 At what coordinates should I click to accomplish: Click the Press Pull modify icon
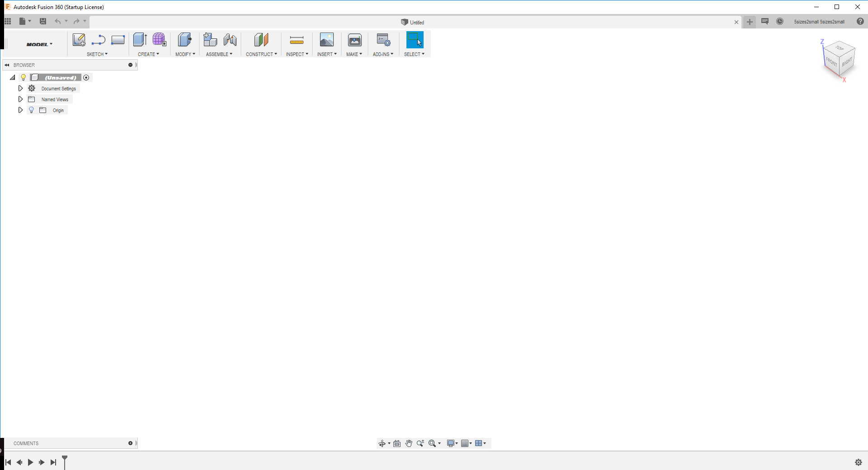coord(184,40)
